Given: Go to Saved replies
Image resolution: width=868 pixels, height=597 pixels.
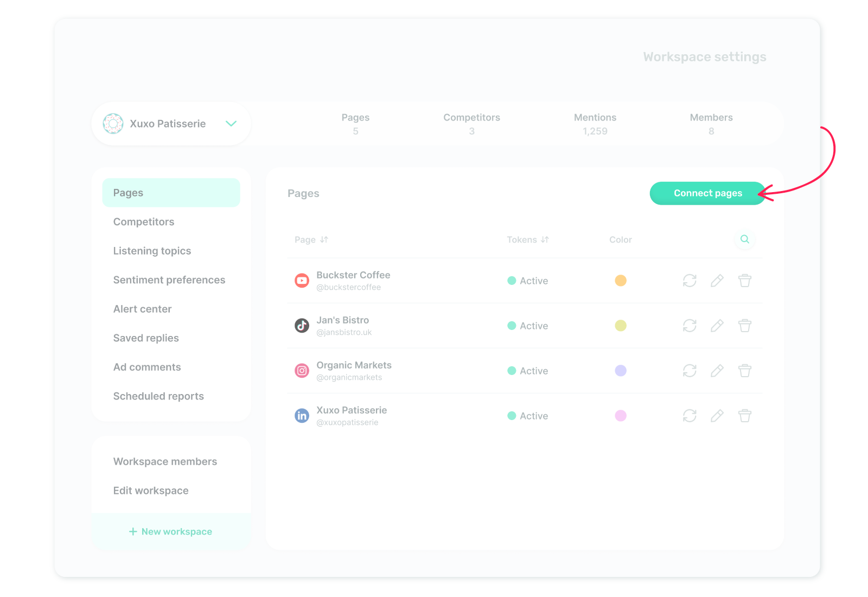Looking at the screenshot, I should [146, 338].
